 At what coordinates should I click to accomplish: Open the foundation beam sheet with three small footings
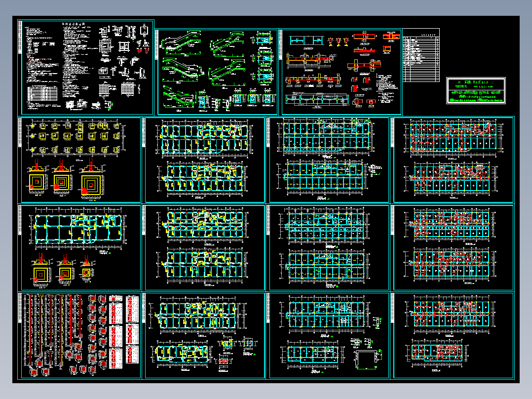[79, 247]
